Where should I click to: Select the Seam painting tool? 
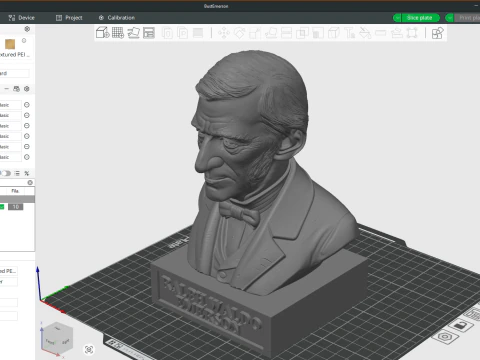(334, 33)
